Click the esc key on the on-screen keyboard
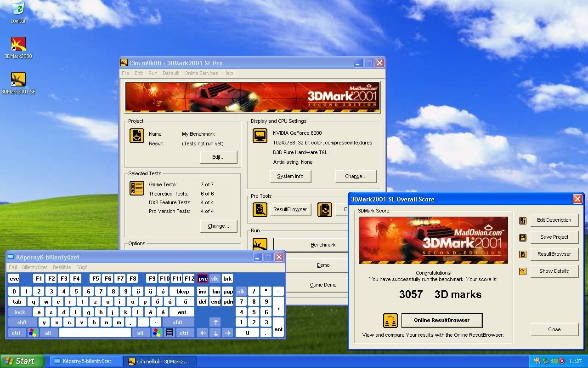 coord(14,279)
